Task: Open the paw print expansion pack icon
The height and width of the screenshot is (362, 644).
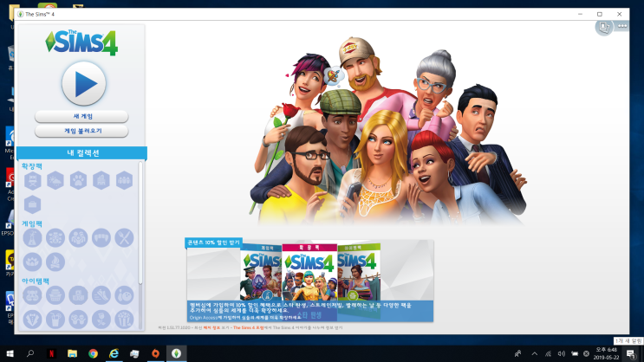Action: click(x=78, y=181)
